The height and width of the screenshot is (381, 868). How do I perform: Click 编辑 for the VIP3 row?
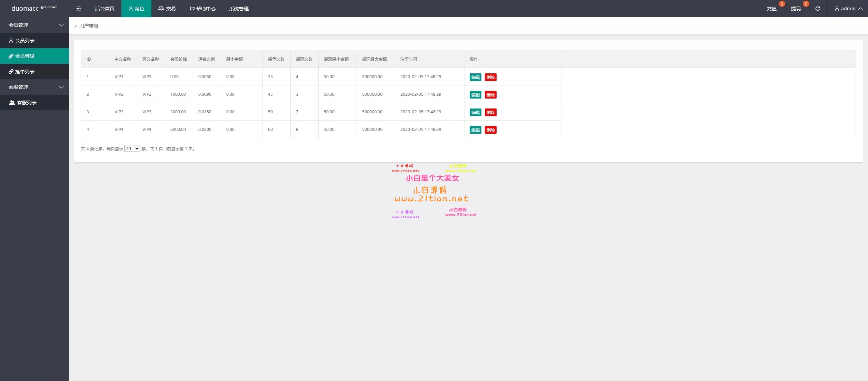tap(476, 112)
